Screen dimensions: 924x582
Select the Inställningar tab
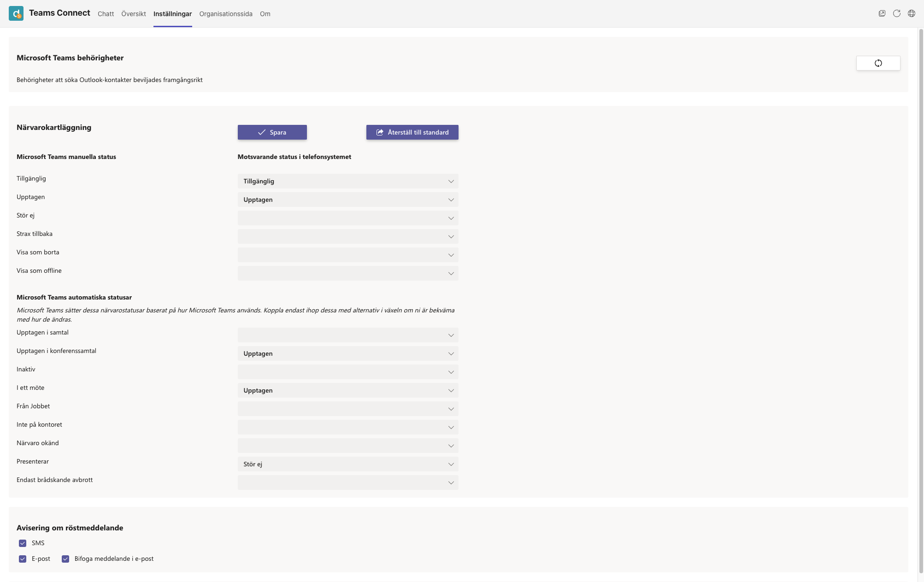[172, 14]
